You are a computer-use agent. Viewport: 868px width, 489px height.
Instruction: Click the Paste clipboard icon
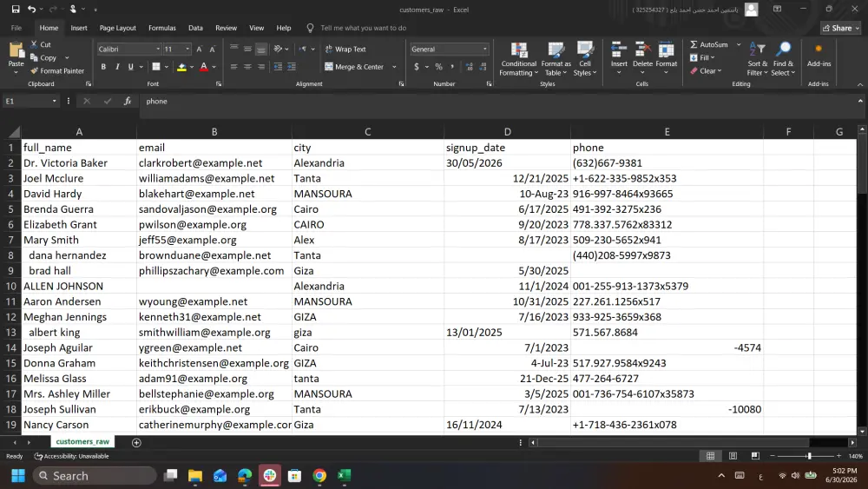click(x=16, y=51)
